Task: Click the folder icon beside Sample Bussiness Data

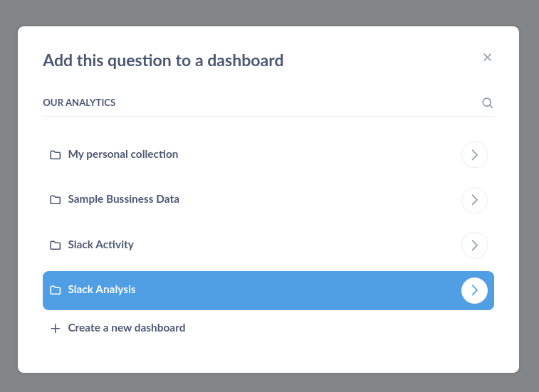Action: [x=56, y=200]
